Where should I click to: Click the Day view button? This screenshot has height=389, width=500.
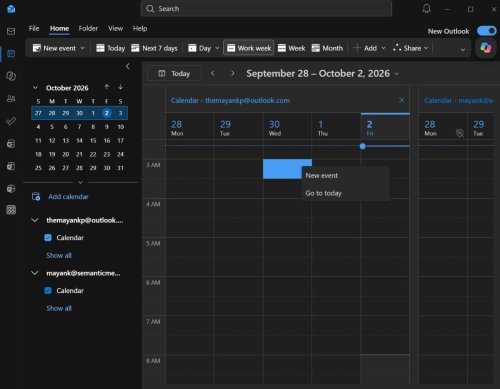coord(199,48)
